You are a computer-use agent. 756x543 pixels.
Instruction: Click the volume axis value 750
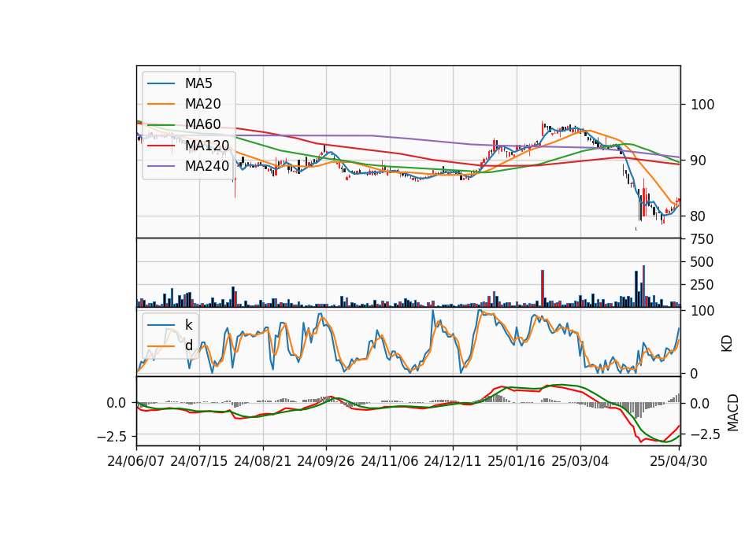[702, 239]
